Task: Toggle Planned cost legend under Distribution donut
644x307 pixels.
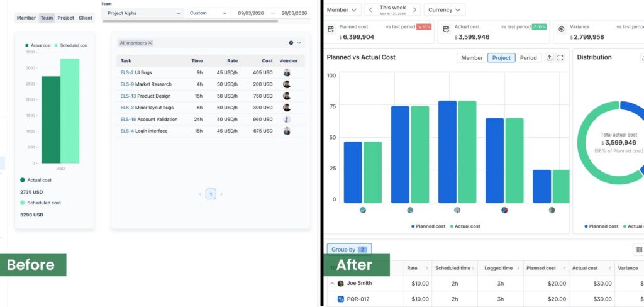Action: tap(601, 226)
